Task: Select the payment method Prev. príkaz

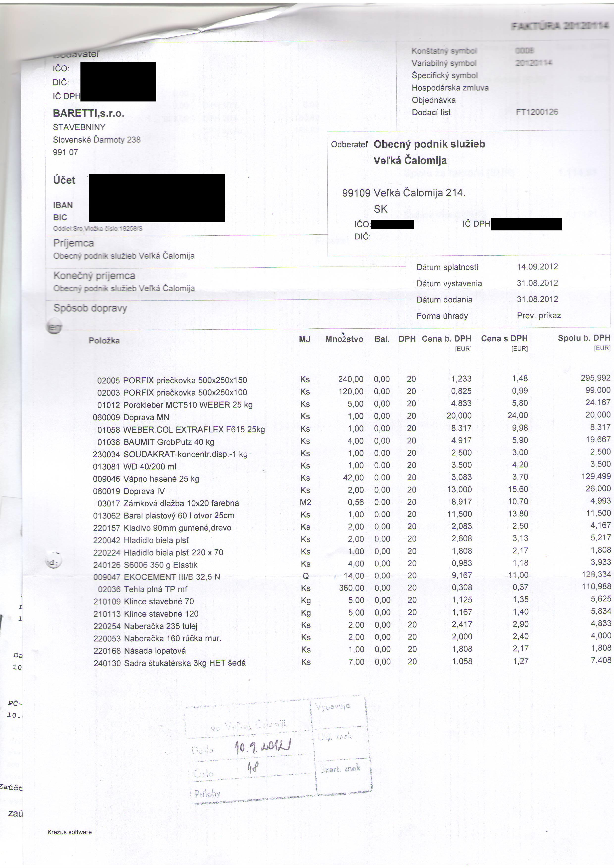Action: click(539, 315)
